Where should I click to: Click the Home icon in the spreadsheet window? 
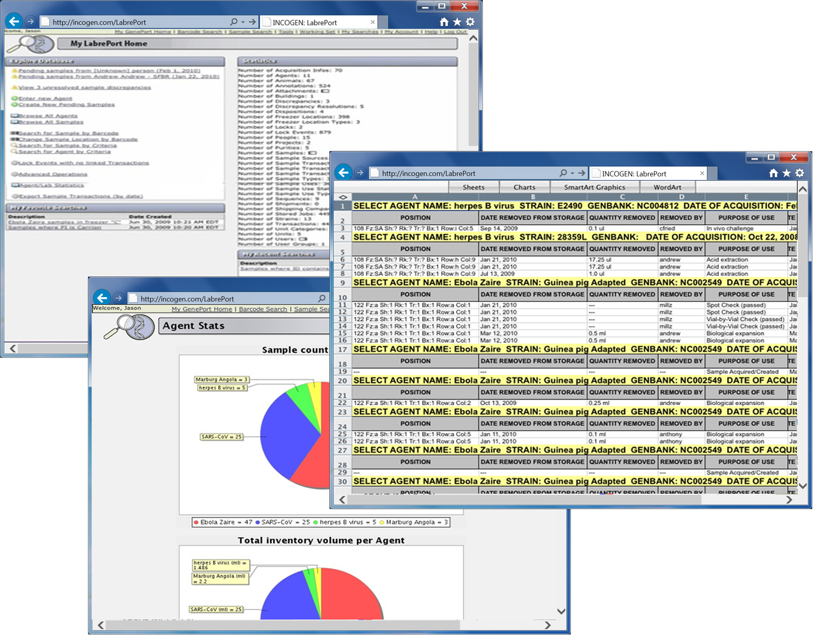click(774, 173)
